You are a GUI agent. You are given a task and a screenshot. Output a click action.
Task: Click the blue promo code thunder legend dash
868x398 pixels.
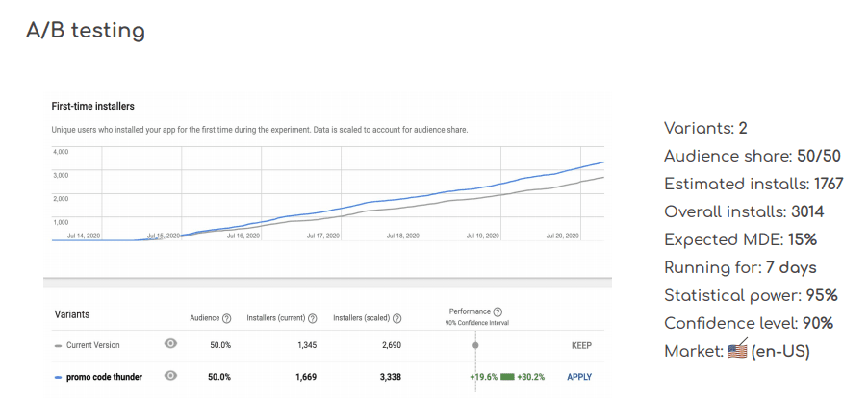58,377
